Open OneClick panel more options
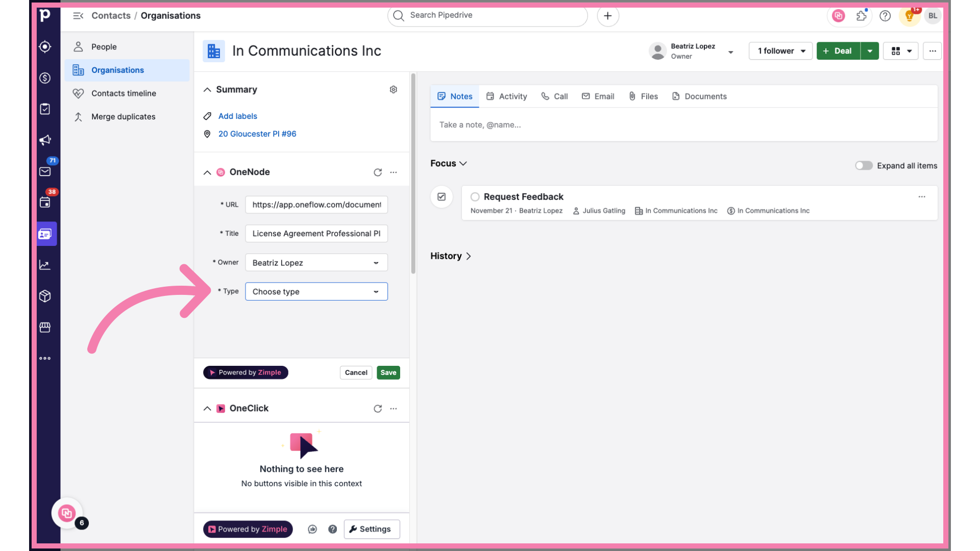Viewport: 980px width, 551px height. click(394, 409)
